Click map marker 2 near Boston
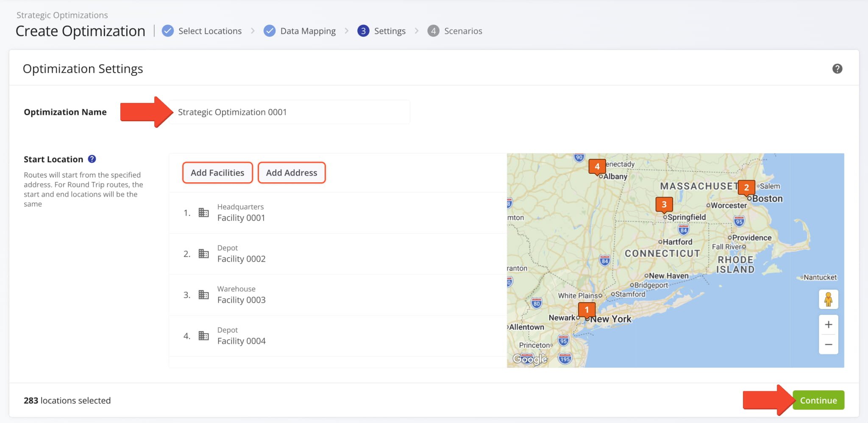The width and height of the screenshot is (868, 423). [746, 187]
